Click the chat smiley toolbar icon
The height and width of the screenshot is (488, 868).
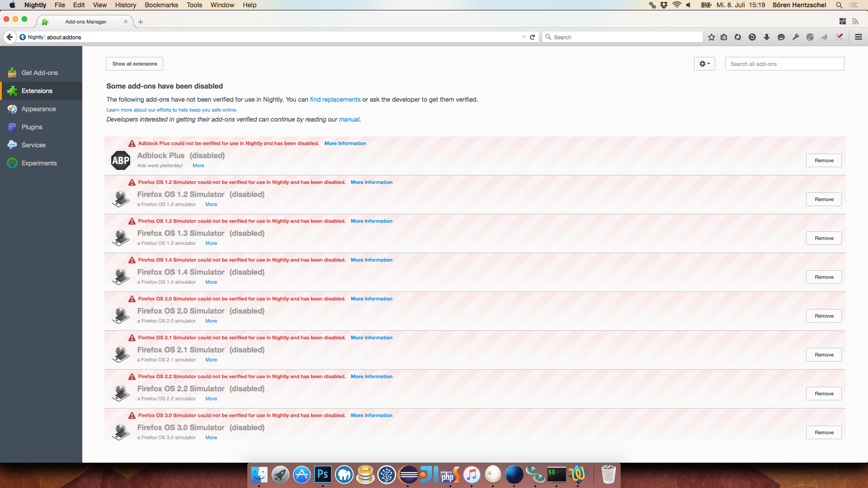pyautogui.click(x=781, y=37)
